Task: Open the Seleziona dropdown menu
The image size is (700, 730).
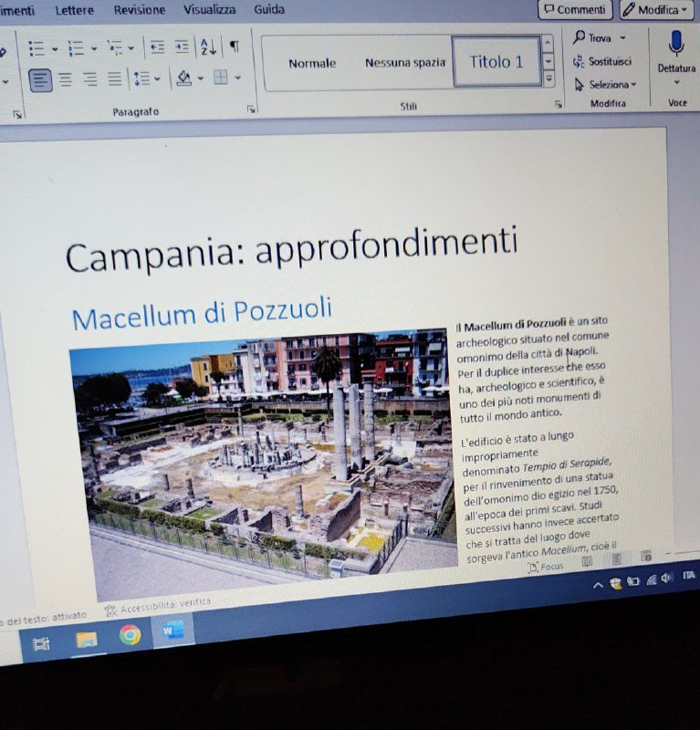Action: click(x=607, y=85)
